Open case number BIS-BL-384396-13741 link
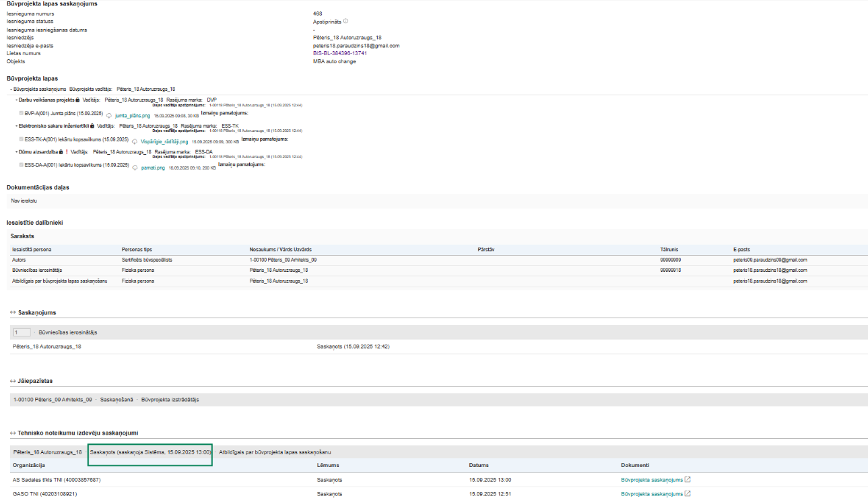The width and height of the screenshot is (868, 498). point(339,53)
